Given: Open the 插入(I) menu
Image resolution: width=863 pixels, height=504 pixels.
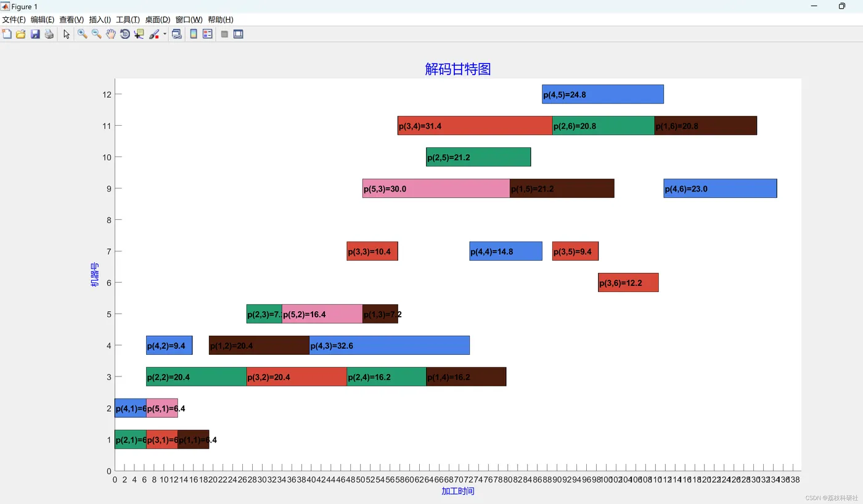Looking at the screenshot, I should click(x=100, y=19).
